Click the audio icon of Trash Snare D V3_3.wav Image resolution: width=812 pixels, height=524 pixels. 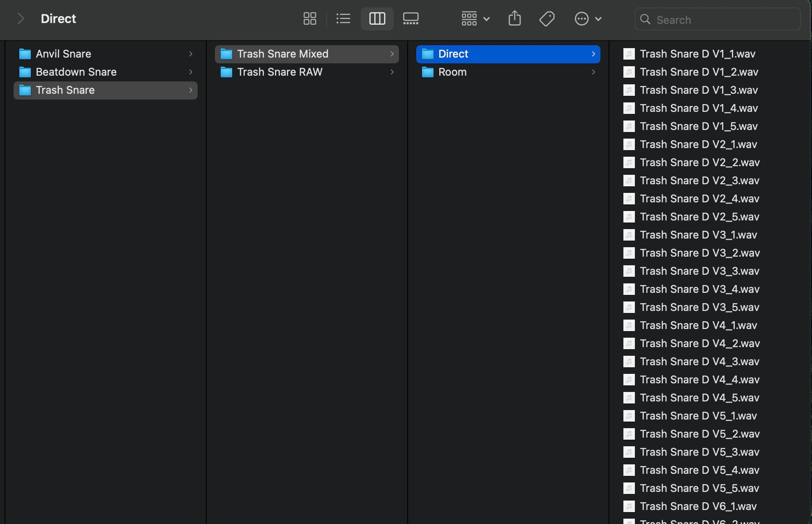(x=629, y=271)
